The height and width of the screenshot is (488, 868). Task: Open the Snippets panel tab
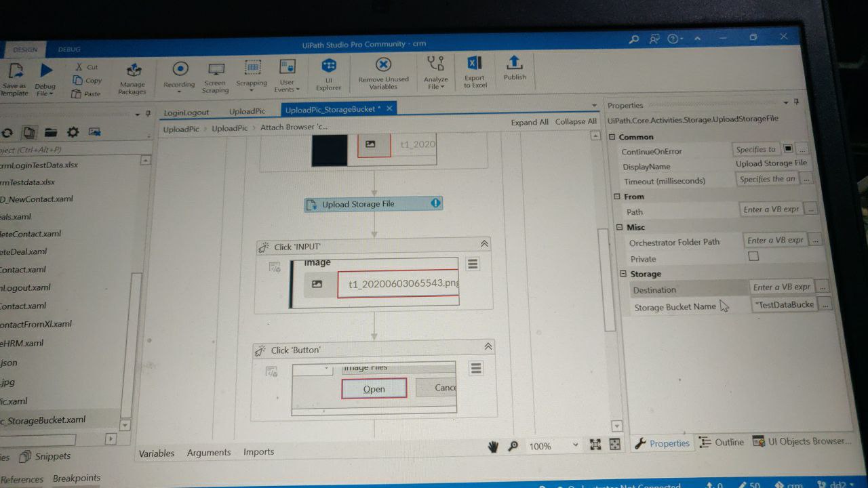45,456
